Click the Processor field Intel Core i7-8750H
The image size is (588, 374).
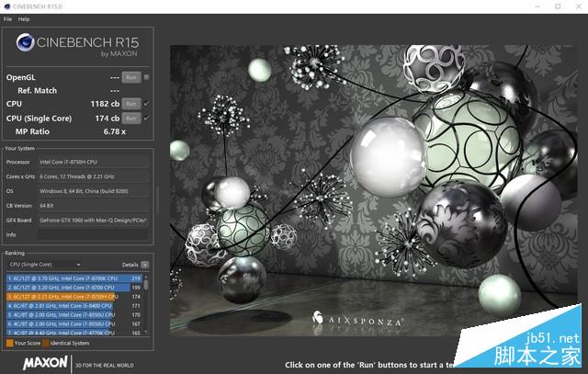point(93,162)
